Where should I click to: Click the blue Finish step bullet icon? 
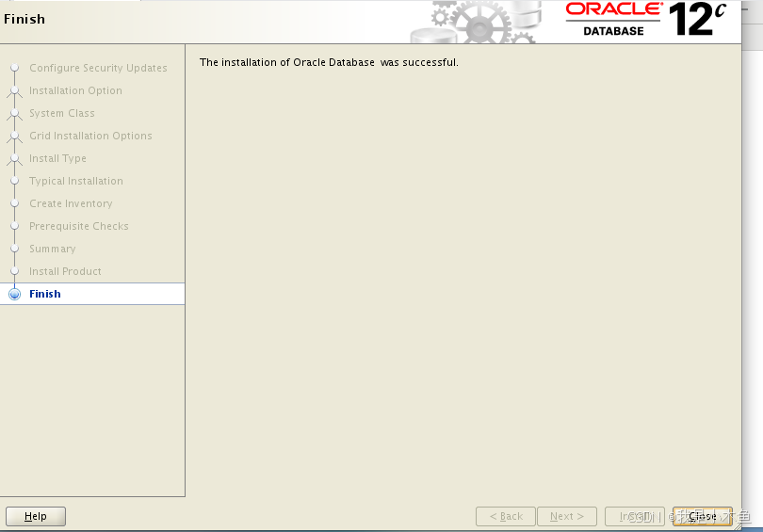click(x=15, y=294)
